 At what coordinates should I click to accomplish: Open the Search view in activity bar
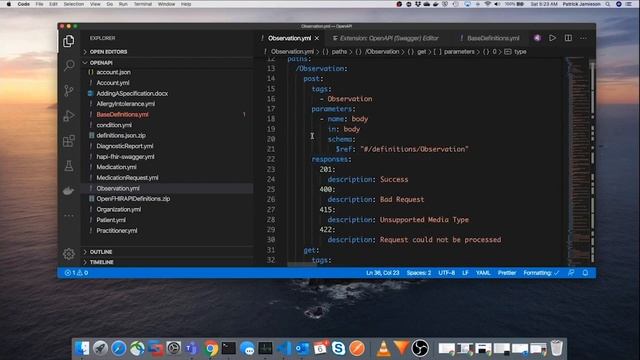(x=69, y=65)
